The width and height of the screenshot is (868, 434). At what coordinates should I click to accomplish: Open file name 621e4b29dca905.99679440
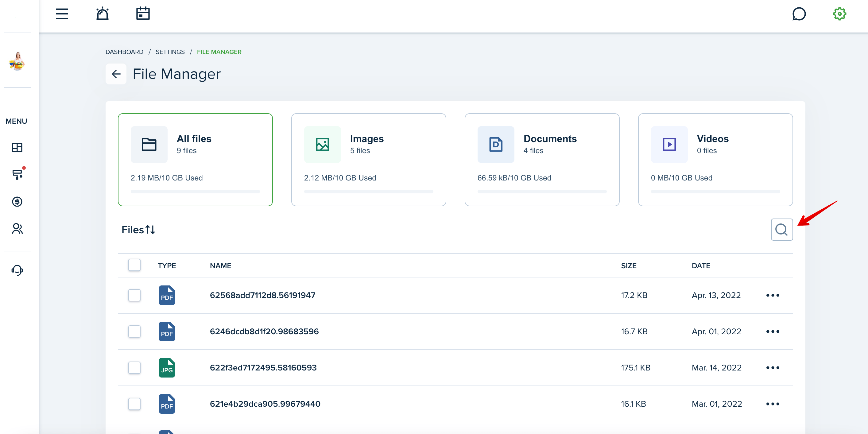[x=265, y=404]
